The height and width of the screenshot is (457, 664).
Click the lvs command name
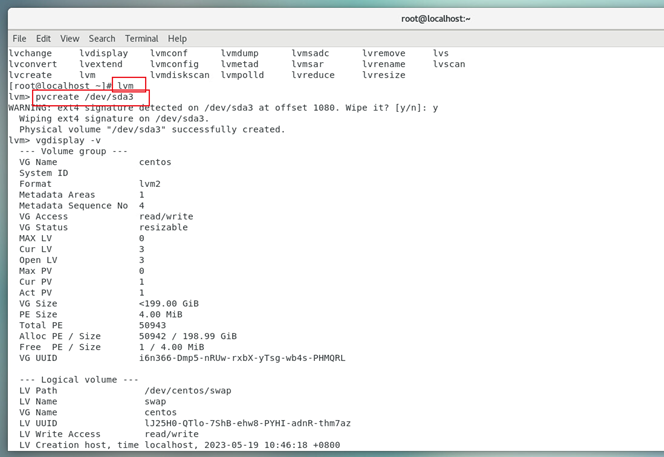point(440,53)
